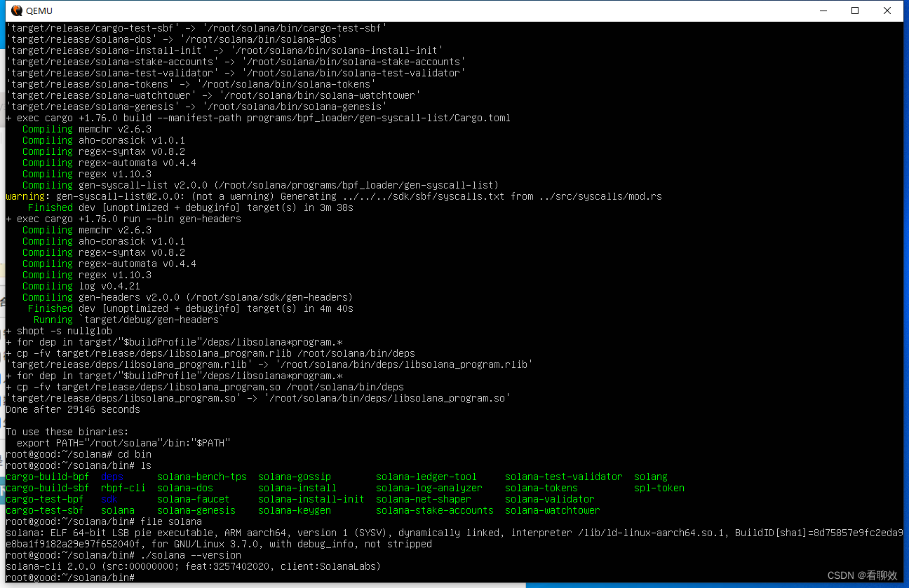
Task: Click 'solana-faucet' in ls output
Action: click(x=194, y=499)
